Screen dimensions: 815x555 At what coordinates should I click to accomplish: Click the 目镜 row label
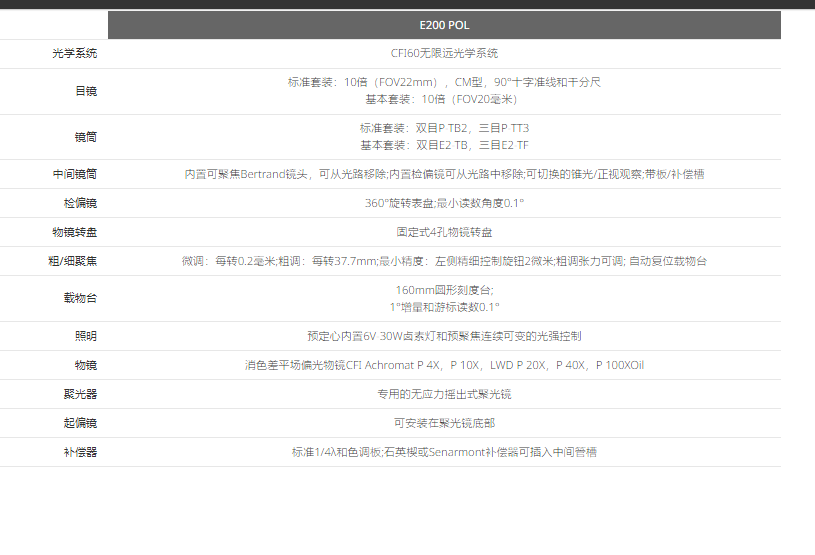coord(86,91)
